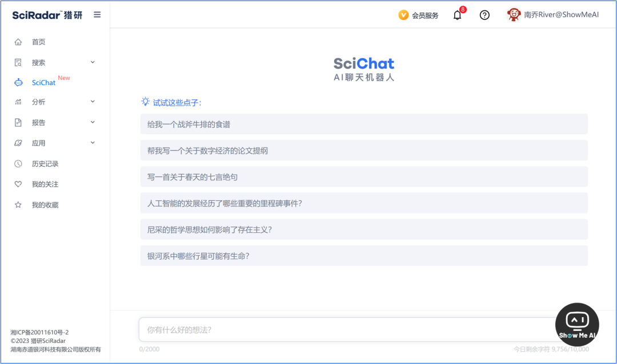Expand the 报告 submenu chevron
617x364 pixels.
click(x=93, y=122)
